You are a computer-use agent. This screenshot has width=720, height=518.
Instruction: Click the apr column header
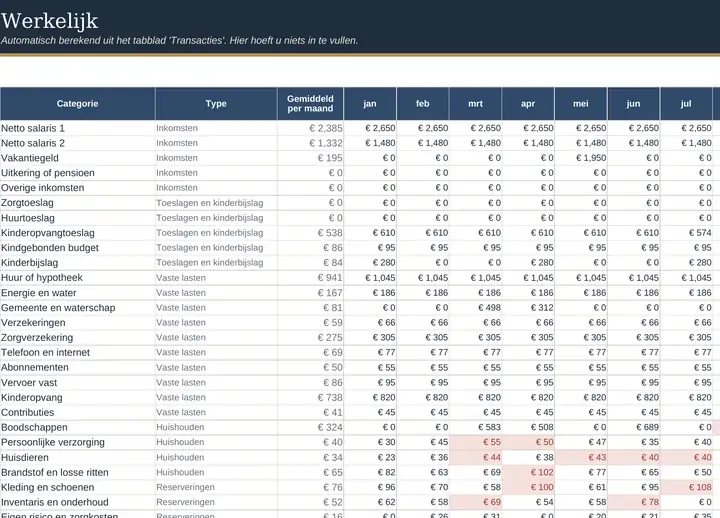[528, 104]
